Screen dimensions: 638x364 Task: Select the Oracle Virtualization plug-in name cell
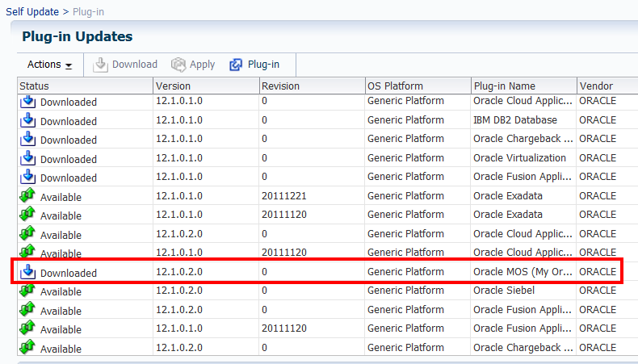519,158
